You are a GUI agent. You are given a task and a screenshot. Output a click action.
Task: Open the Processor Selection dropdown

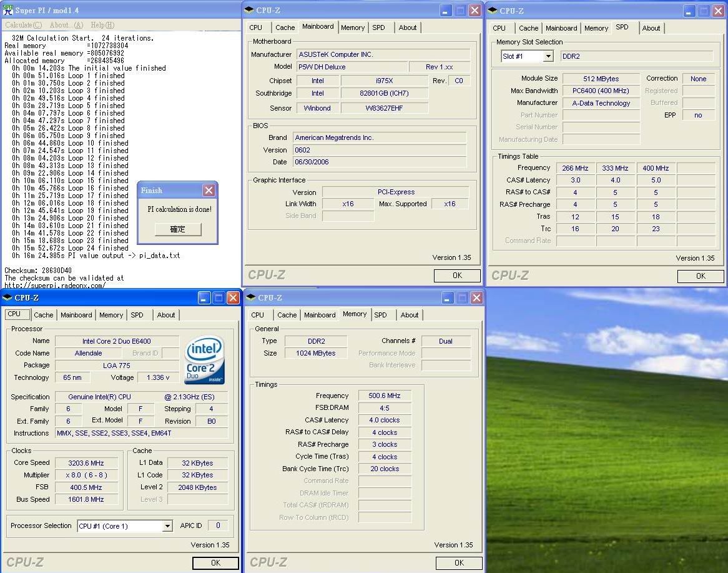click(x=167, y=526)
